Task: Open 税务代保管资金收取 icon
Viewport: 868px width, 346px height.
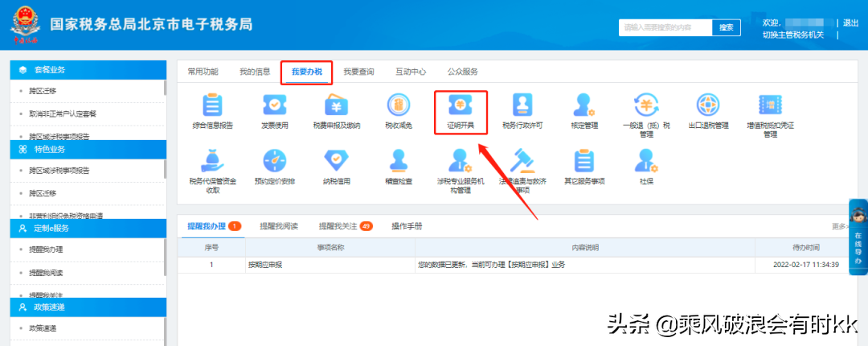Action: [x=212, y=160]
